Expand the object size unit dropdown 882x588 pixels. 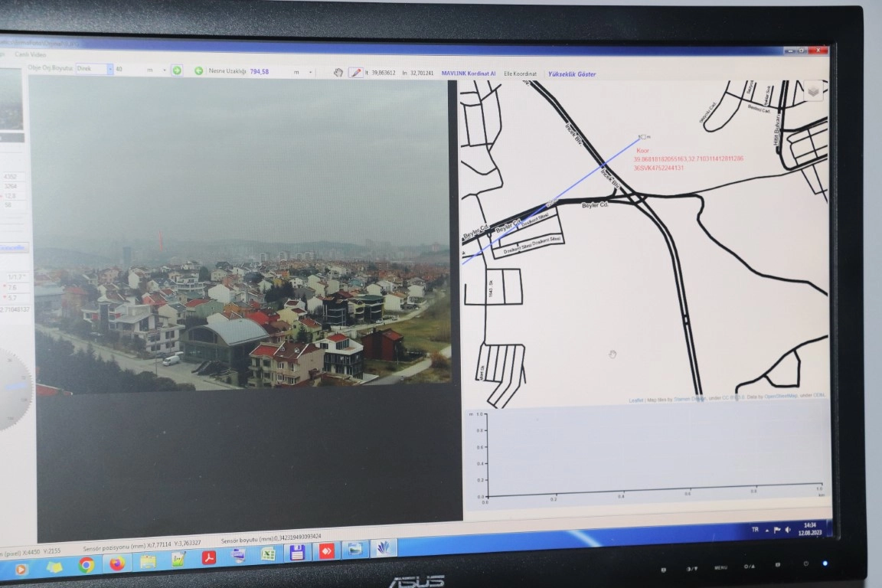[x=164, y=70]
